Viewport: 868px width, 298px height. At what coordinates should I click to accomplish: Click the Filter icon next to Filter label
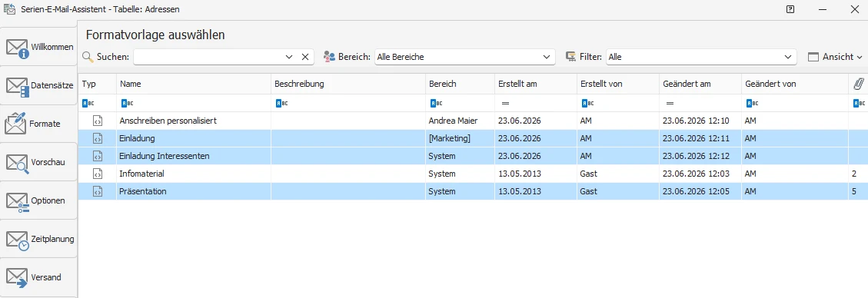(570, 56)
